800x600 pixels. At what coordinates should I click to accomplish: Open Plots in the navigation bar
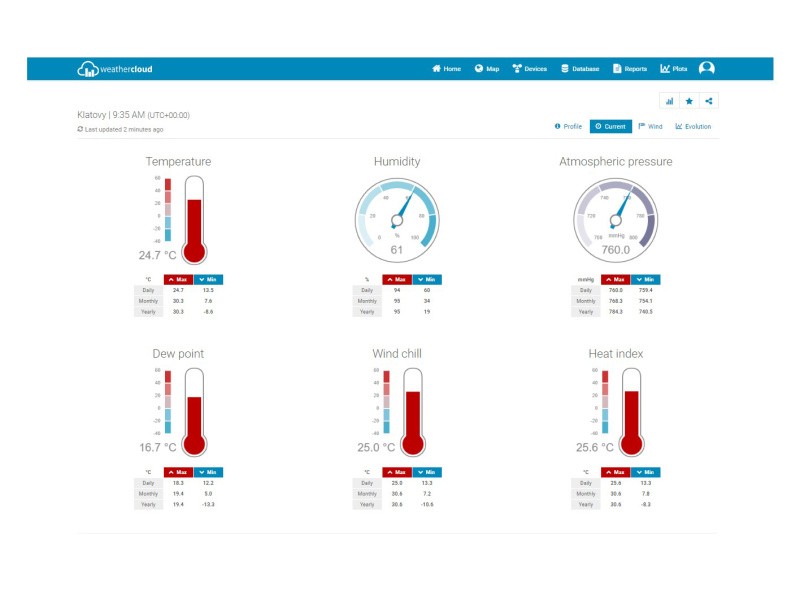click(x=673, y=69)
